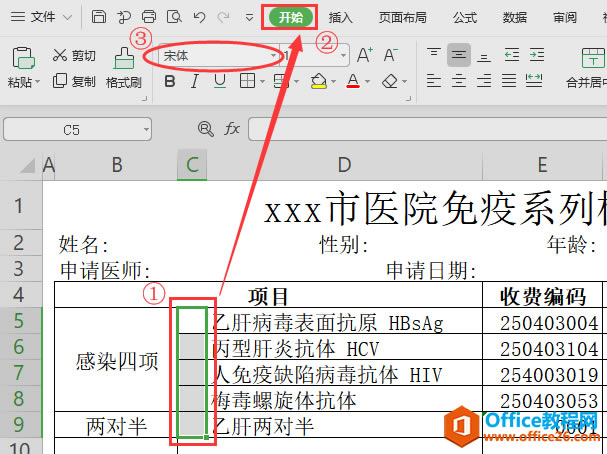Expand the quick access toolbar customize arrow
The width and height of the screenshot is (607, 454).
pos(250,18)
